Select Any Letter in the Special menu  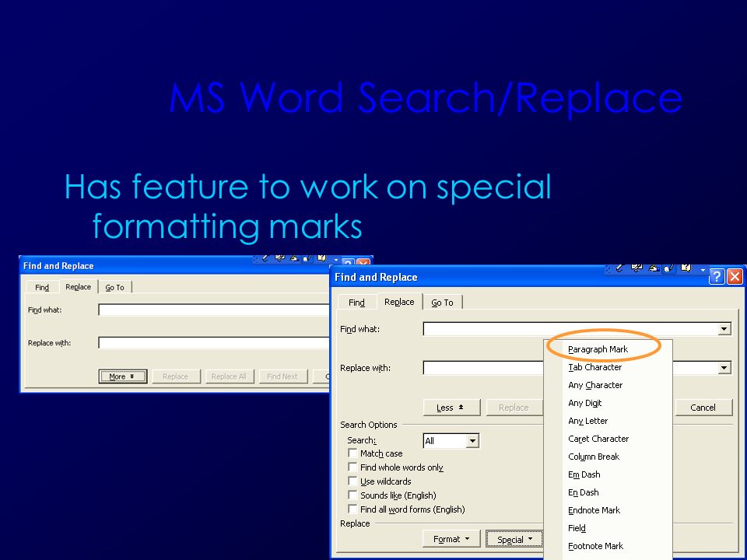[x=588, y=421]
